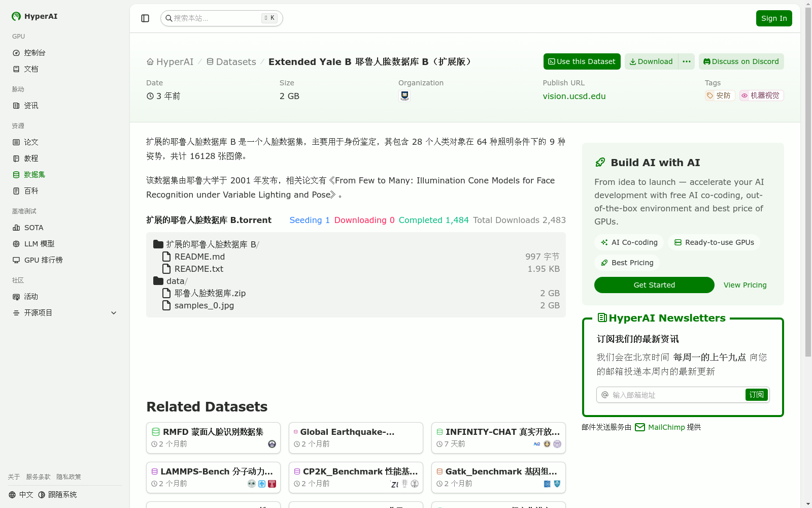
Task: Open 教程 in the sidebar
Action: [65, 158]
